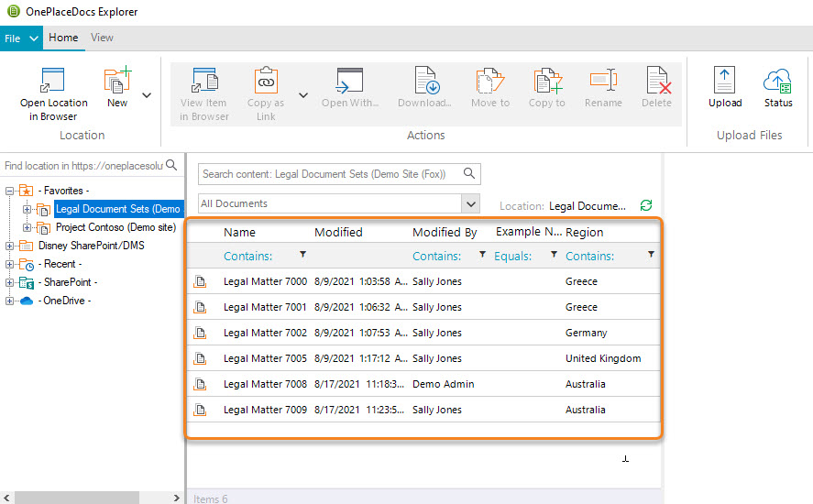Click Copy as Link icon

coord(266,80)
